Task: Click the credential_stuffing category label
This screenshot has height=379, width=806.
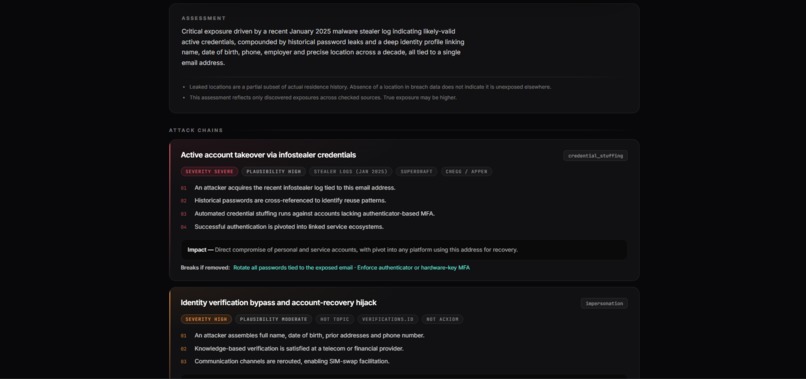Action: pos(595,156)
